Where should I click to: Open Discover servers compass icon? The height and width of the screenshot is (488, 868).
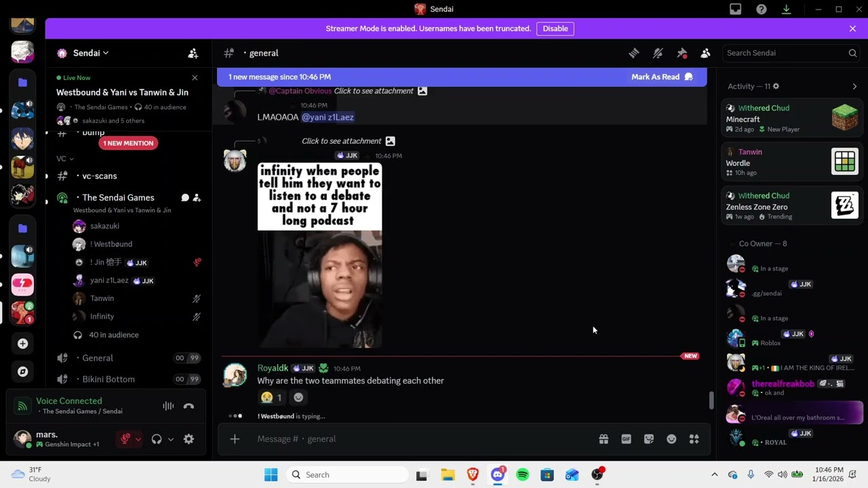tap(22, 371)
